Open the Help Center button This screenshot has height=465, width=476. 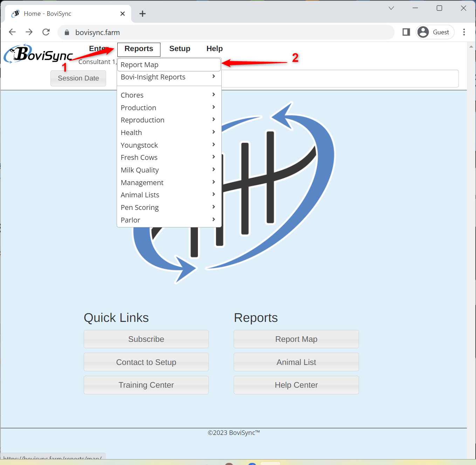pos(296,385)
